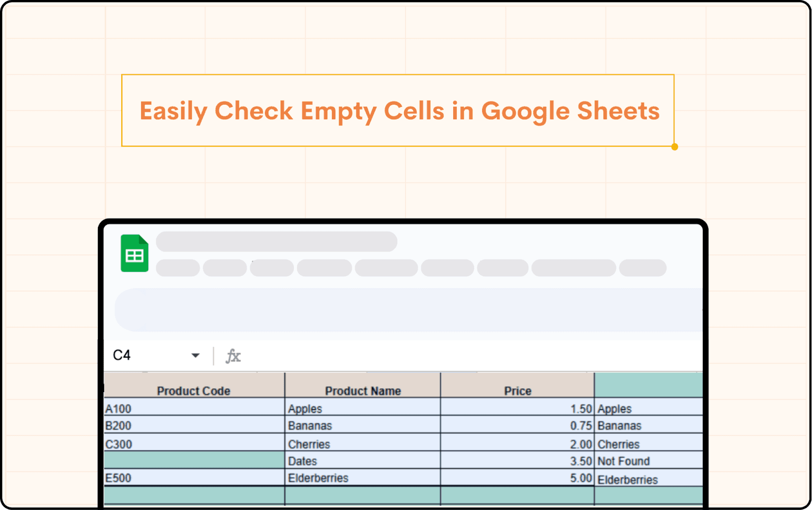Select the empty product code cell beside Dates
Viewport: 812px width, 510px height.
click(194, 460)
